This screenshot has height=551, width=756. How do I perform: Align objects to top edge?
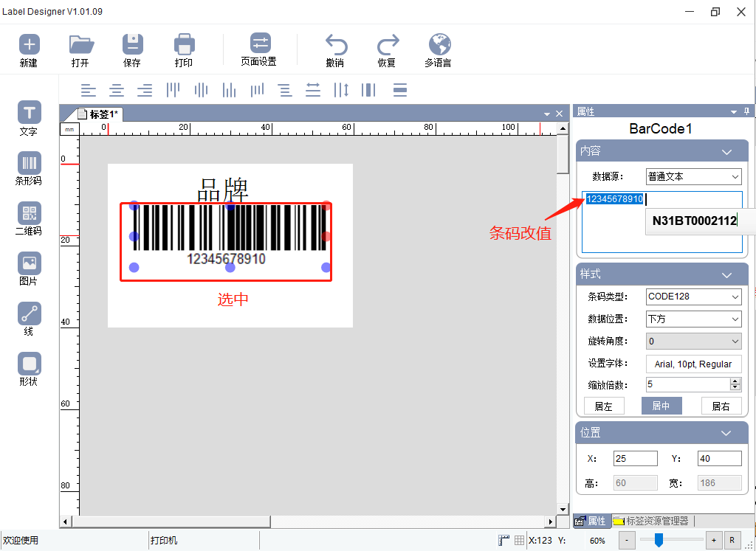(x=173, y=90)
